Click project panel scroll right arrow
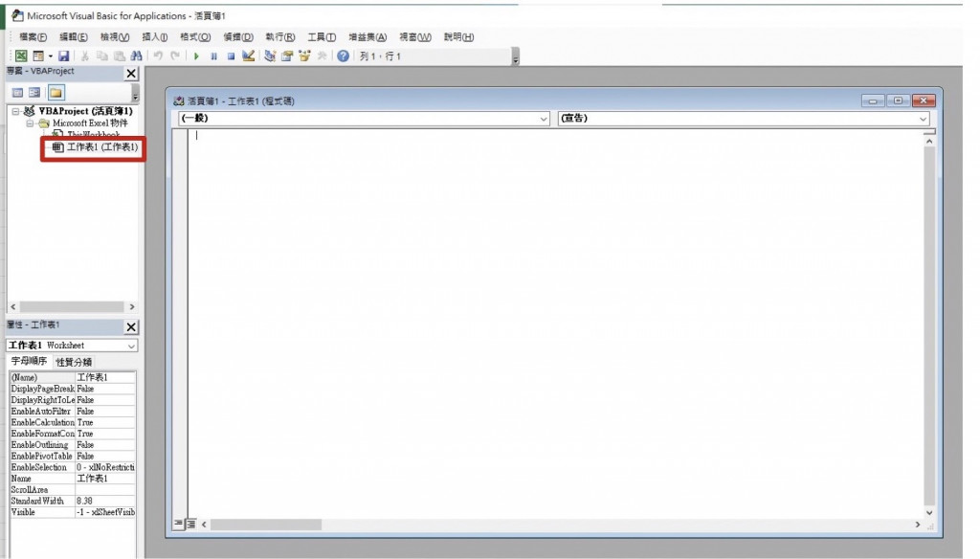 pyautogui.click(x=132, y=307)
